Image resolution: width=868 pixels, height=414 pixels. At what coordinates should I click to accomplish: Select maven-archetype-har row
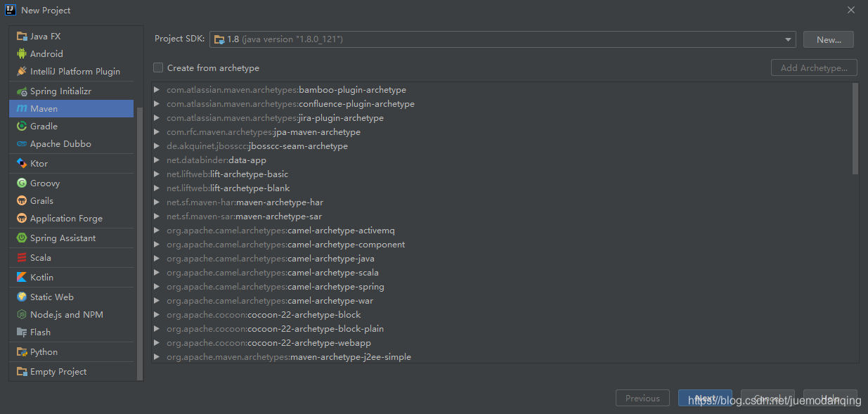(x=502, y=202)
